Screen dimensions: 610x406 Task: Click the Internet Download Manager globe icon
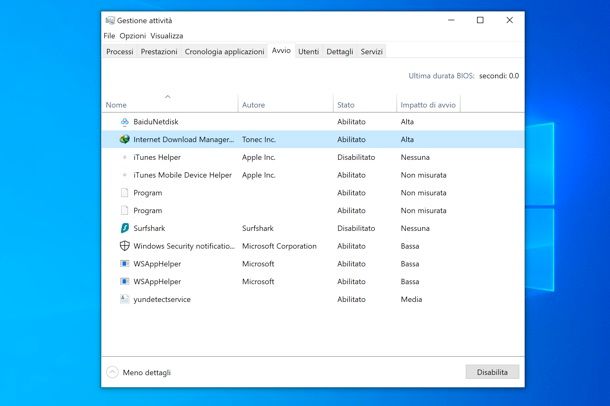(x=124, y=139)
